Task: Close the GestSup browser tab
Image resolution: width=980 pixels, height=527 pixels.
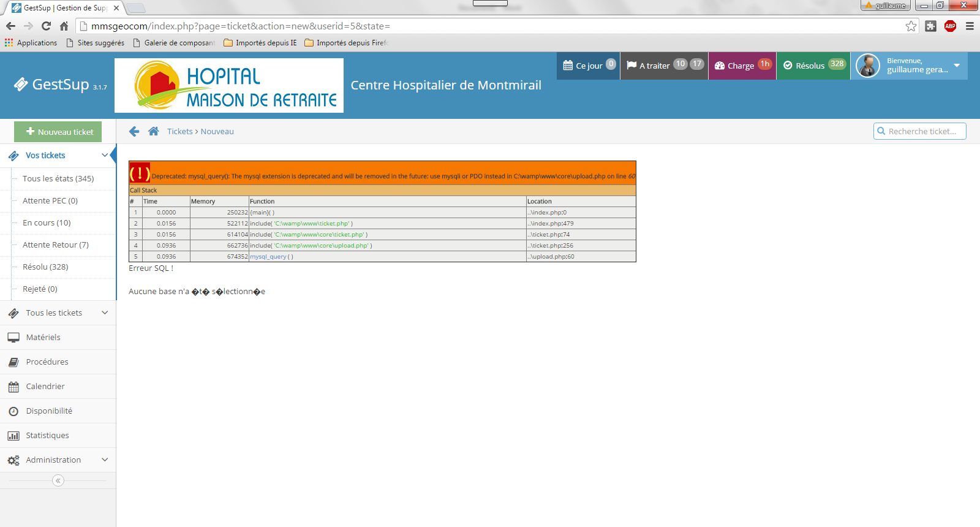Action: tap(116, 8)
